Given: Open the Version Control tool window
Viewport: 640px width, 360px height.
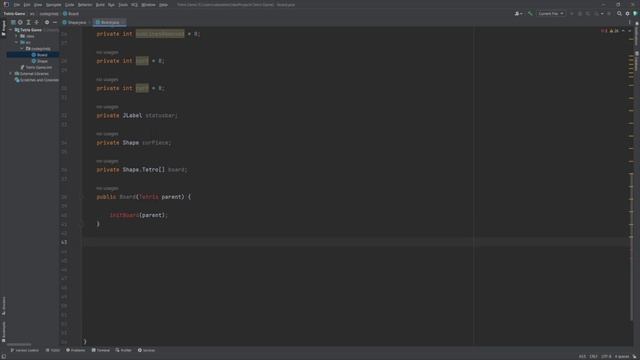Looking at the screenshot, I should (25, 351).
